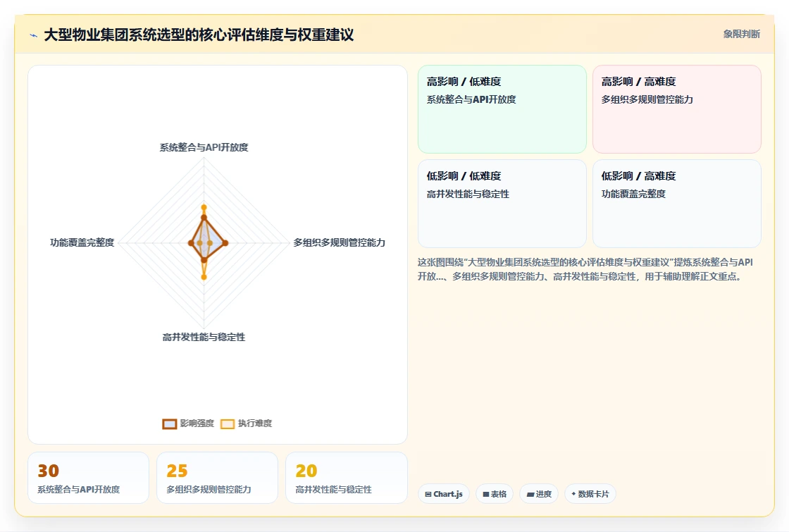Click the value 20 in stat card
The image size is (789, 532).
click(306, 471)
